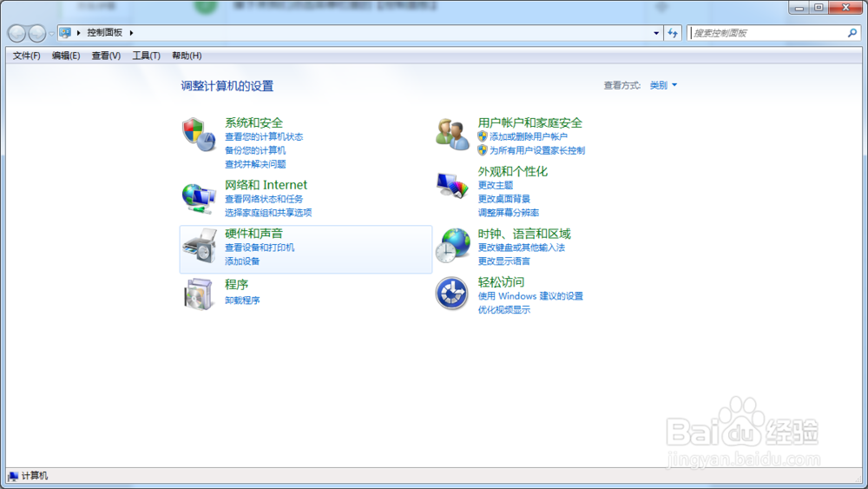
Task: Open the 外观和个性化 heading
Action: (513, 172)
